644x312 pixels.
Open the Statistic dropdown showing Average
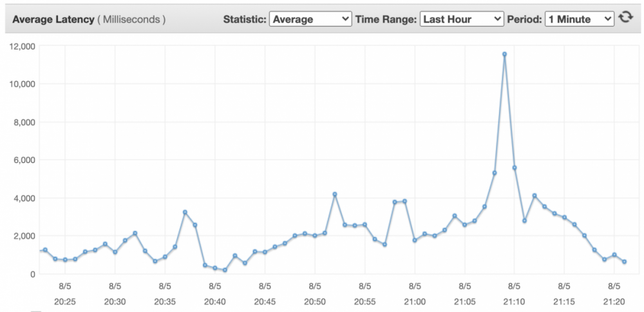click(310, 19)
